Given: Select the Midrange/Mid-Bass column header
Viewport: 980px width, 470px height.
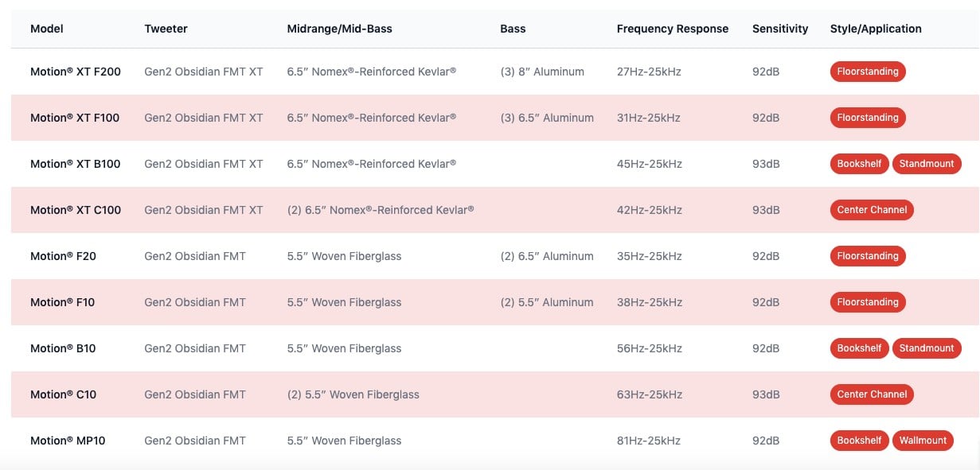Looking at the screenshot, I should 339,29.
